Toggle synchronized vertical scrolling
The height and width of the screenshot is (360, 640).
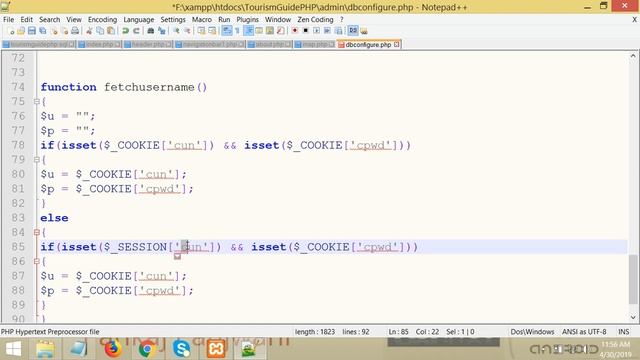[x=201, y=31]
